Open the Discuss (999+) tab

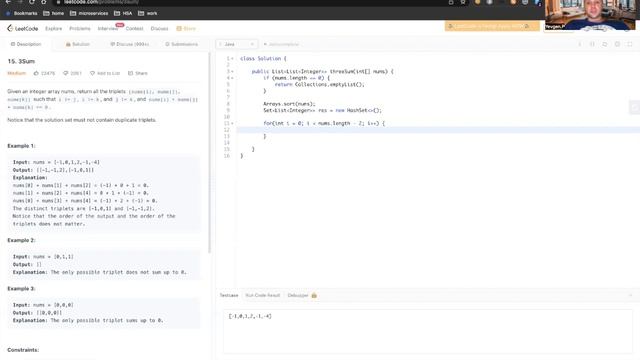tap(129, 44)
